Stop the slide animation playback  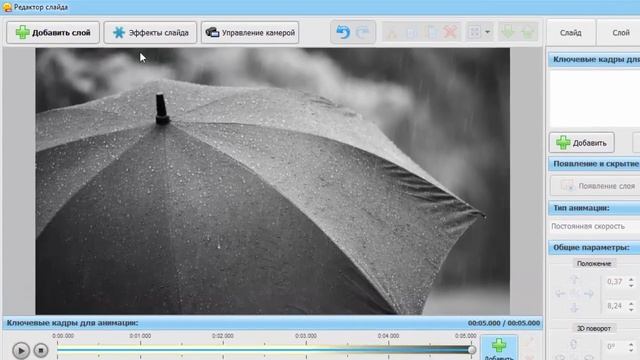point(41,350)
